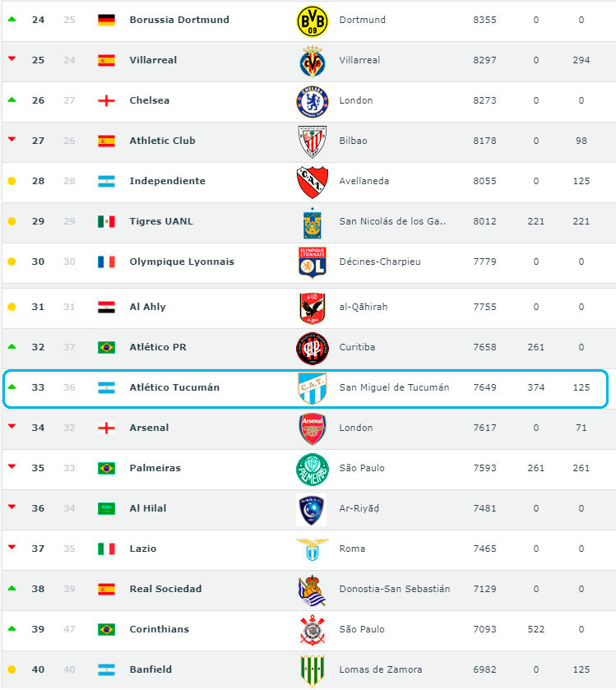Open the Chelsea club badge

(x=313, y=102)
